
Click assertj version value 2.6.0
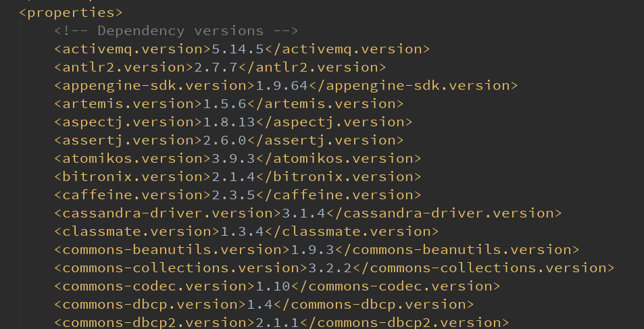(x=224, y=140)
